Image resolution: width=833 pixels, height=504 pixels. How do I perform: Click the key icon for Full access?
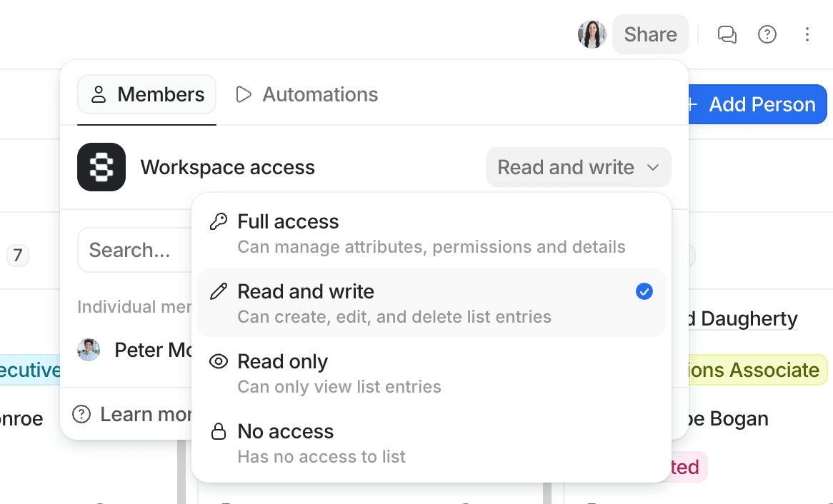[217, 221]
